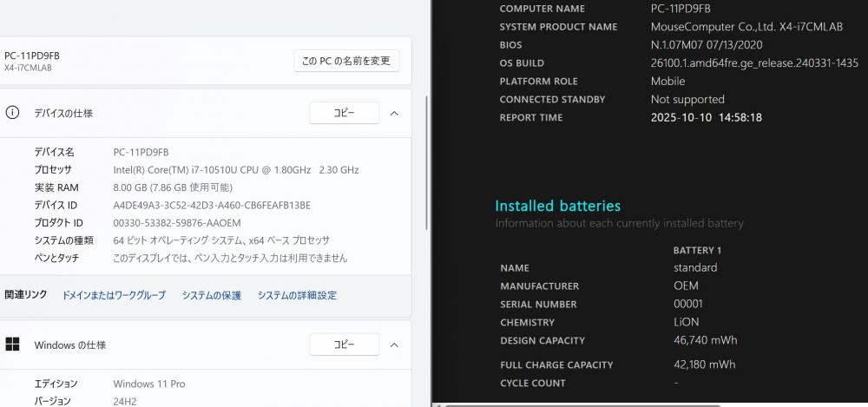The image size is (868, 407).
Task: Open the ドメインまたはワークグループ link
Action: coord(114,295)
